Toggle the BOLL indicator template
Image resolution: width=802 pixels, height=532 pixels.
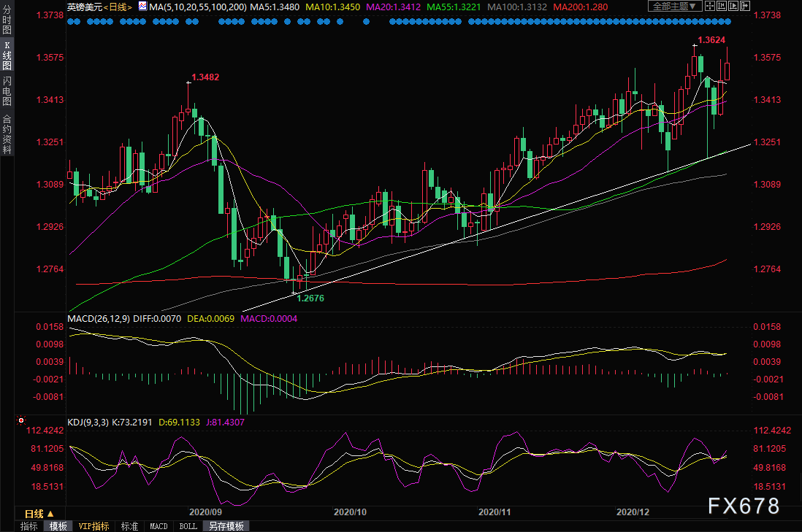(188, 526)
